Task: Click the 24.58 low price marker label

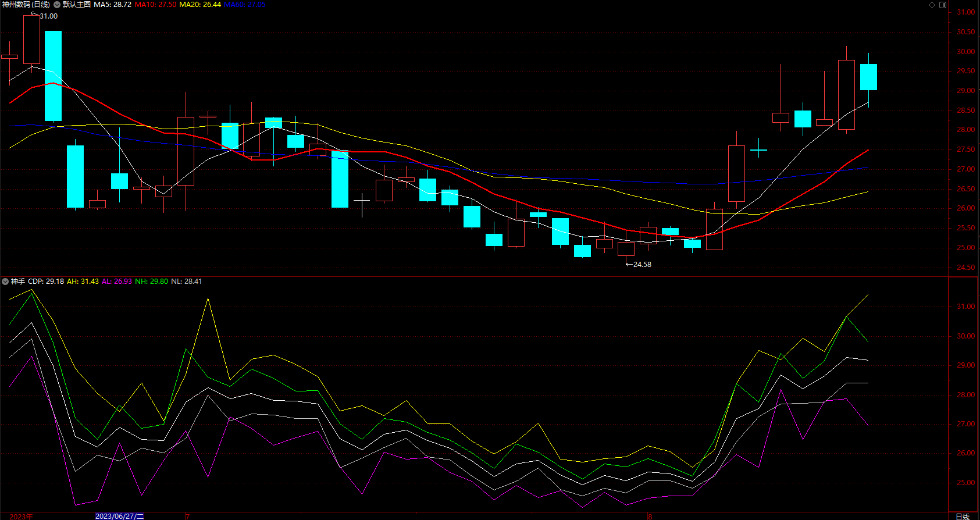Action: (642, 265)
